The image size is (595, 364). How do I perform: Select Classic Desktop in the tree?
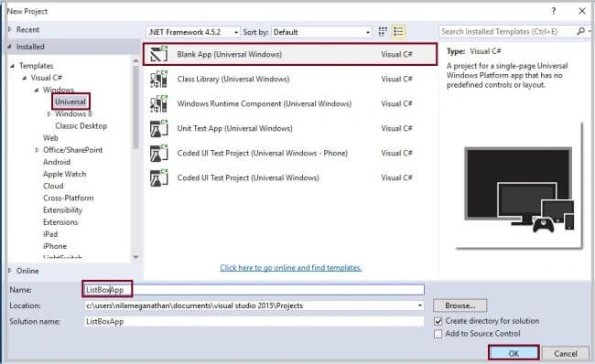tap(81, 126)
